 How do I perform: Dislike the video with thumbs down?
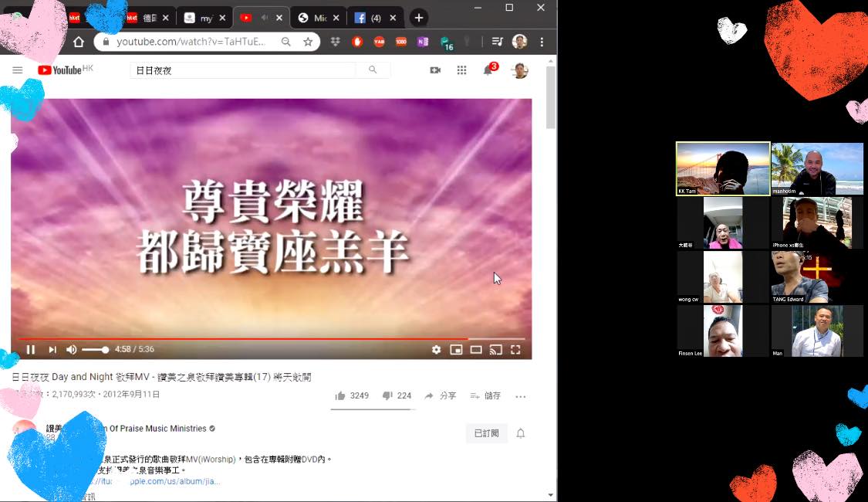point(397,395)
